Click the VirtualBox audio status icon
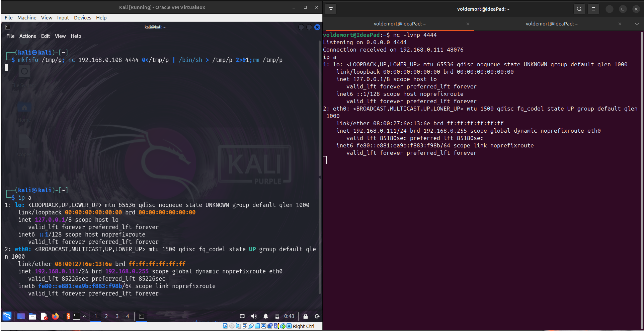 [x=238, y=326]
